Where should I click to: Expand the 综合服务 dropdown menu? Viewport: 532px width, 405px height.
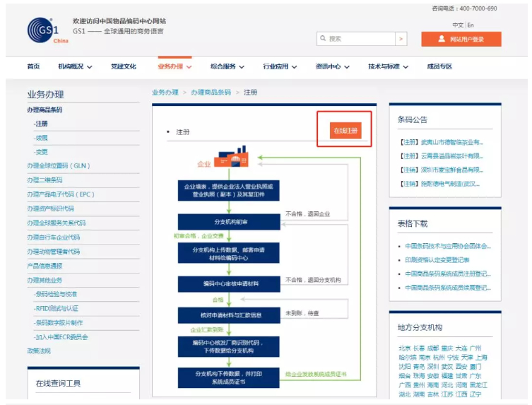tap(227, 66)
